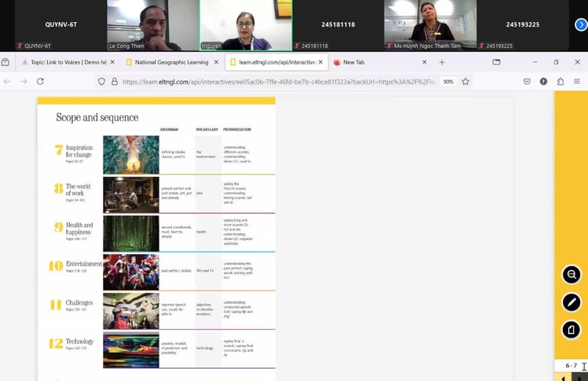Open the browser extensions puzzle icon
The image size is (588, 381).
[x=560, y=81]
